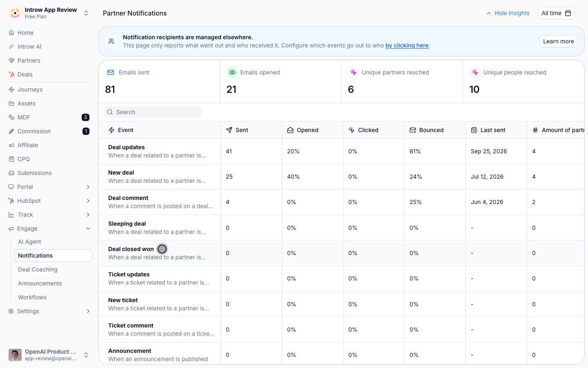The width and height of the screenshot is (588, 368).
Task: Collapse the Engage section chevron
Action: (88, 229)
